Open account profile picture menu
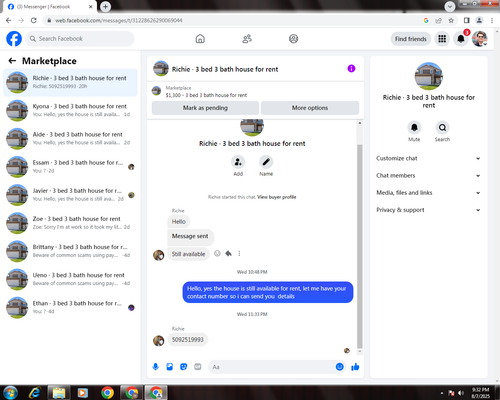The width and height of the screenshot is (500, 400). coord(480,39)
